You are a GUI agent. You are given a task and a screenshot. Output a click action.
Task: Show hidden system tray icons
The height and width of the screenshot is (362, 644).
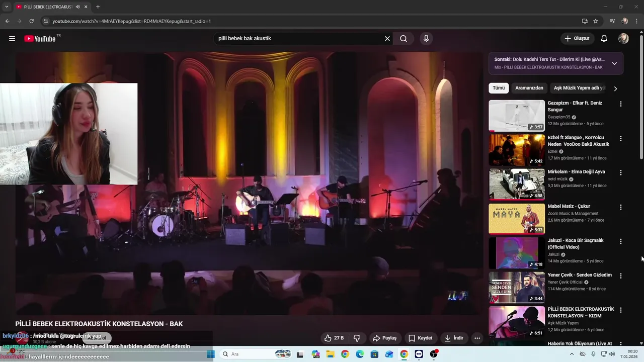[572, 354]
